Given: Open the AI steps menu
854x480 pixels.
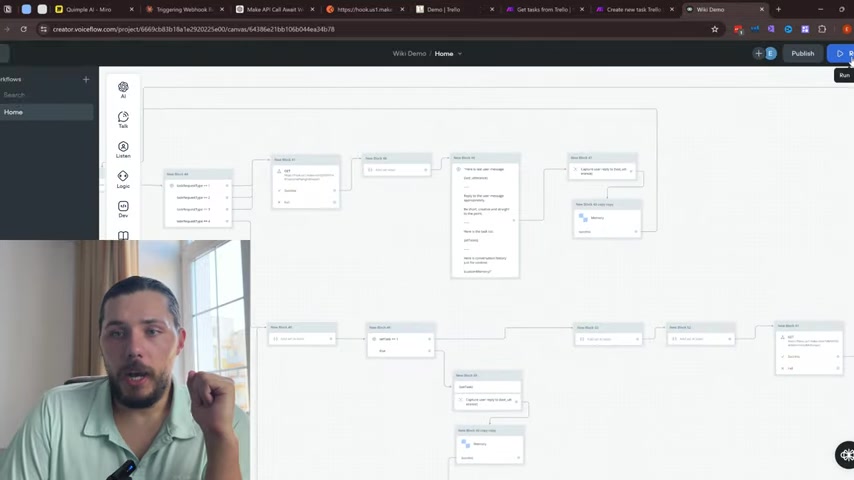Looking at the screenshot, I should (123, 90).
